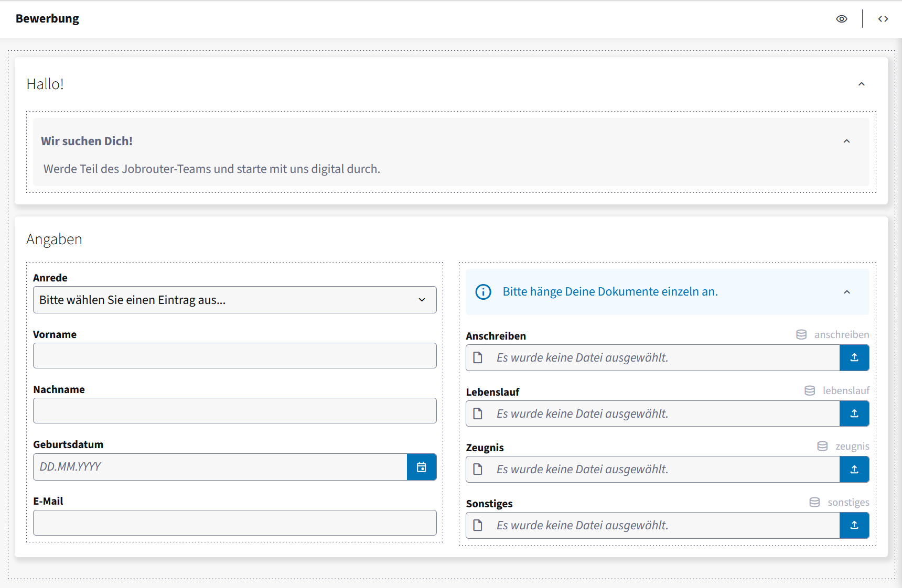Collapse the Wir suchen Dich! panel
The image size is (902, 588).
pos(846,141)
